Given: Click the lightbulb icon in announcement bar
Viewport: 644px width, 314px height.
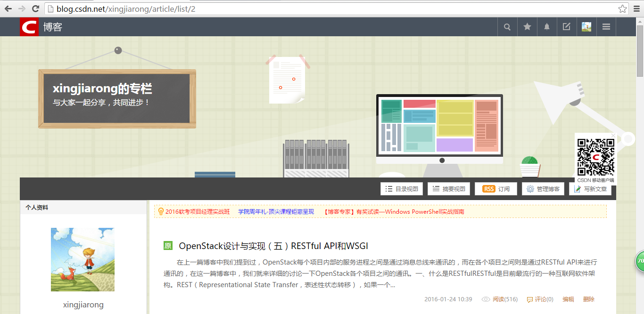Looking at the screenshot, I should 161,212.
